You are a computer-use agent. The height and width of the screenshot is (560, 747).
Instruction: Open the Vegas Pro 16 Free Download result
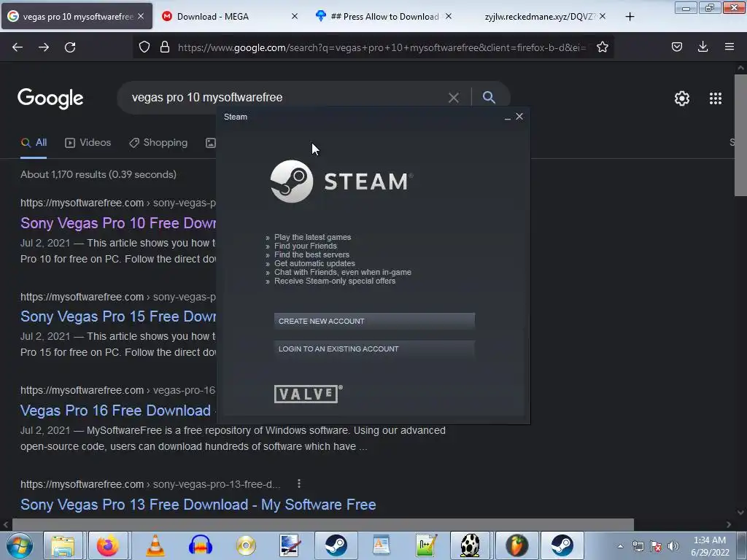pos(115,411)
